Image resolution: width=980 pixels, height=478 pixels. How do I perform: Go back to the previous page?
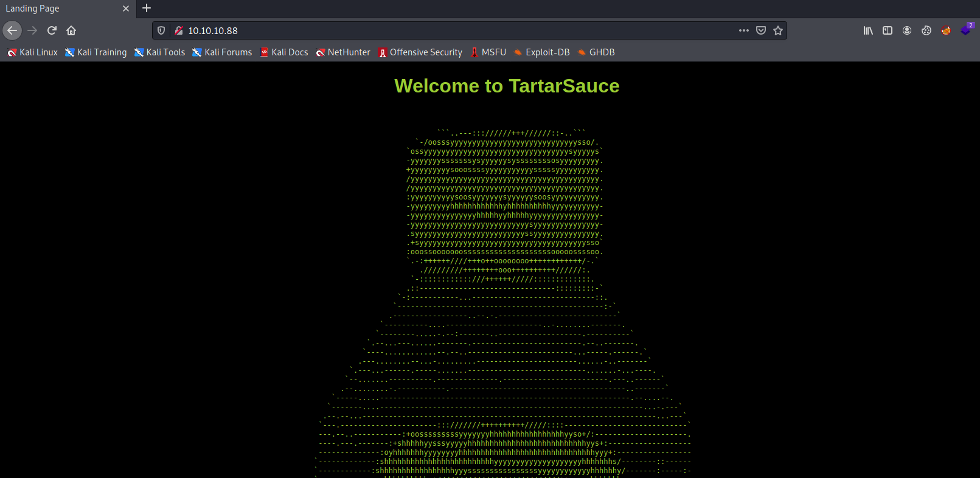coord(12,30)
